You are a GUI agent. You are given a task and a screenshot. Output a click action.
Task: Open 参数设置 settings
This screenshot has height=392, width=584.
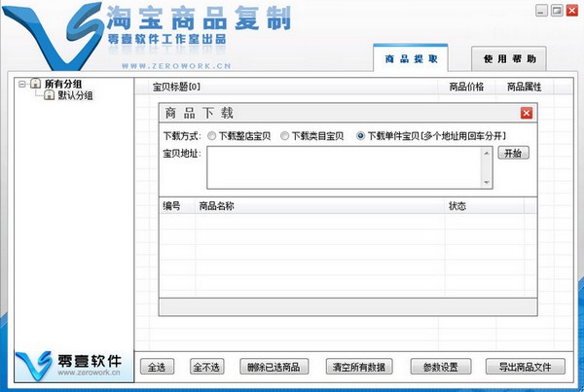tap(441, 367)
